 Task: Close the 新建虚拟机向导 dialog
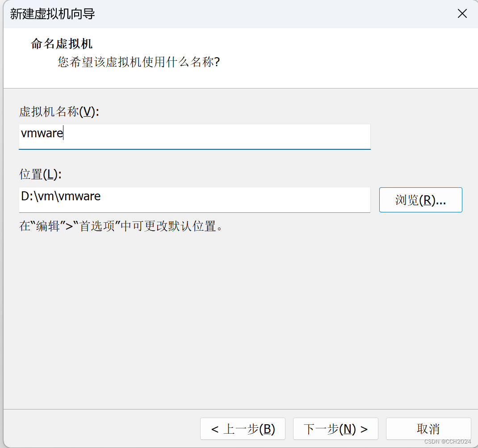point(462,13)
